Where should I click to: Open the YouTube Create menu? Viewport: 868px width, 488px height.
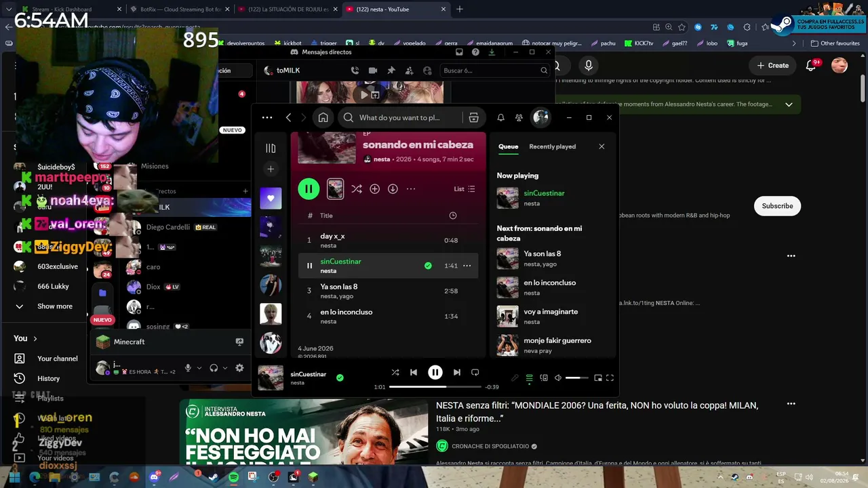(773, 66)
